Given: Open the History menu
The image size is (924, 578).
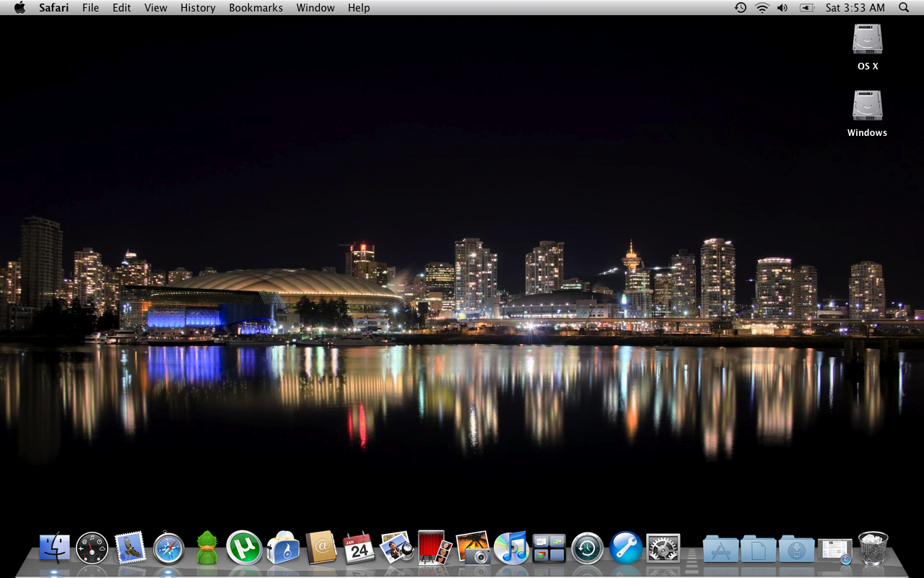Looking at the screenshot, I should click(x=198, y=8).
